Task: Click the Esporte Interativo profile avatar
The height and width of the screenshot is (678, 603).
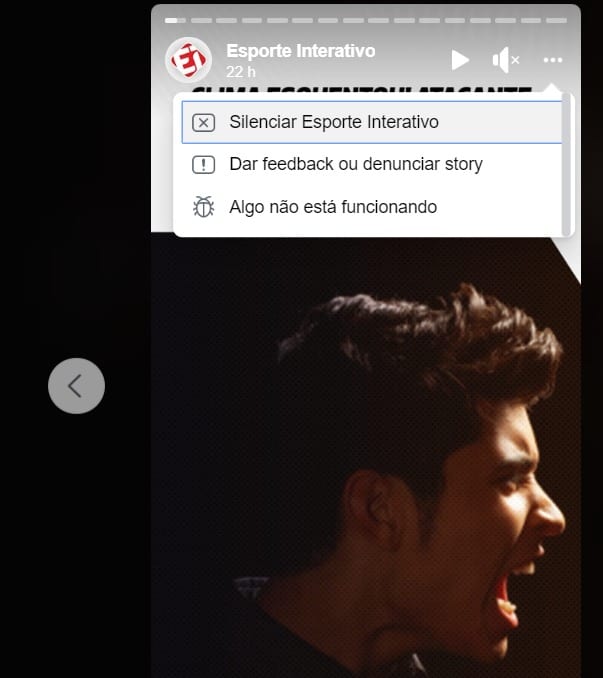Action: pos(188,60)
